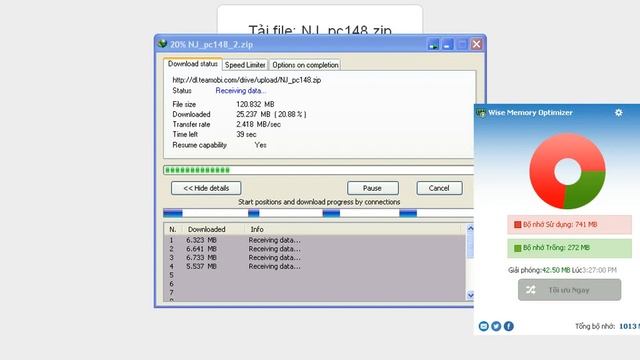Image resolution: width=640 pixels, height=360 pixels.
Task: Click Hide details button
Action: point(206,188)
